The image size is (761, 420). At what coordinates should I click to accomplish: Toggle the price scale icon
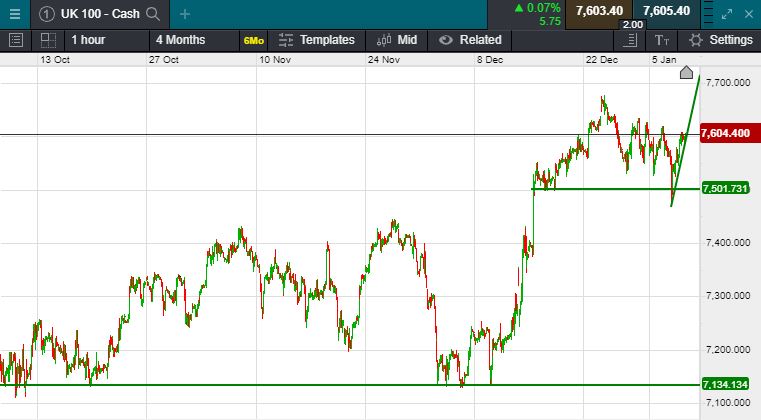coord(629,40)
